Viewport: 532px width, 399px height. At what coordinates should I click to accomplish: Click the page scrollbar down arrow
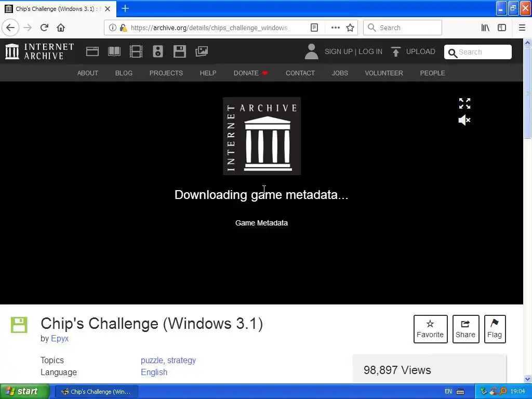point(527,379)
